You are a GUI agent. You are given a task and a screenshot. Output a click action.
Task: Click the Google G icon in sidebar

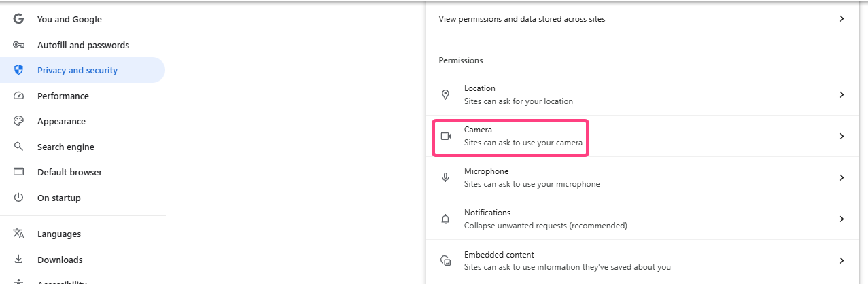18,19
